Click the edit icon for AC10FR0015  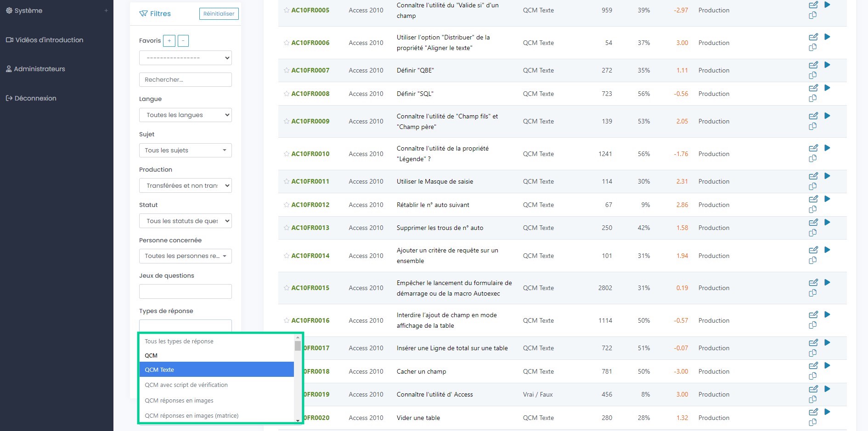click(x=813, y=283)
